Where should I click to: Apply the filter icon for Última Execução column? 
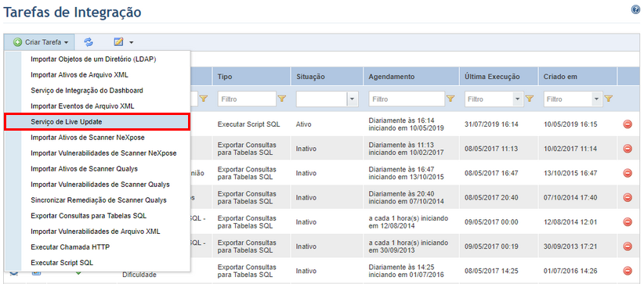pyautogui.click(x=530, y=99)
